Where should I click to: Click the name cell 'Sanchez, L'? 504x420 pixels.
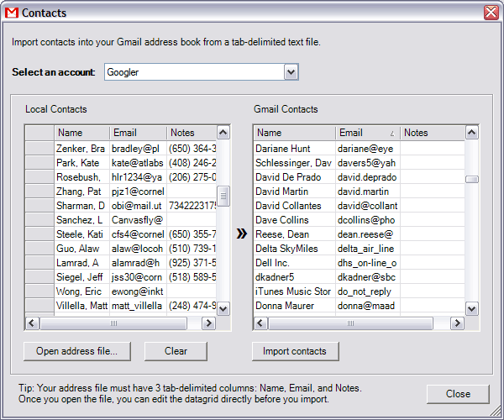point(82,220)
